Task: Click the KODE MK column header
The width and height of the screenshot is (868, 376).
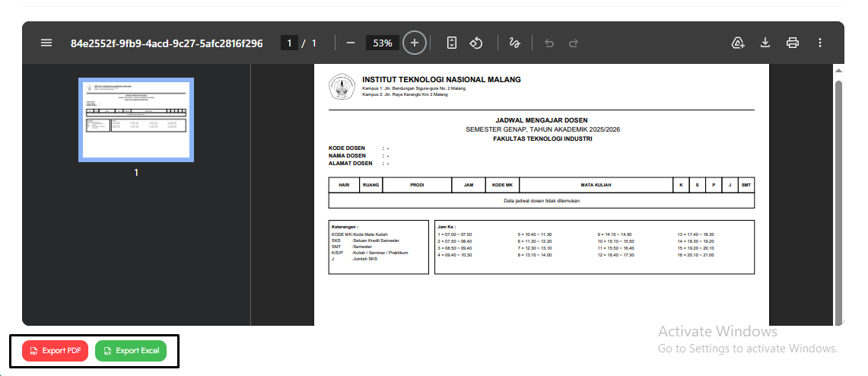Action: 503,185
